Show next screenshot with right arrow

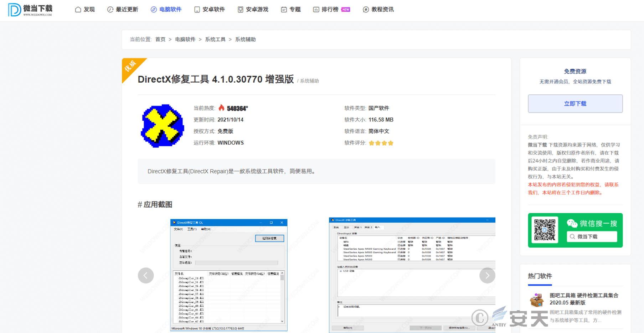point(487,275)
